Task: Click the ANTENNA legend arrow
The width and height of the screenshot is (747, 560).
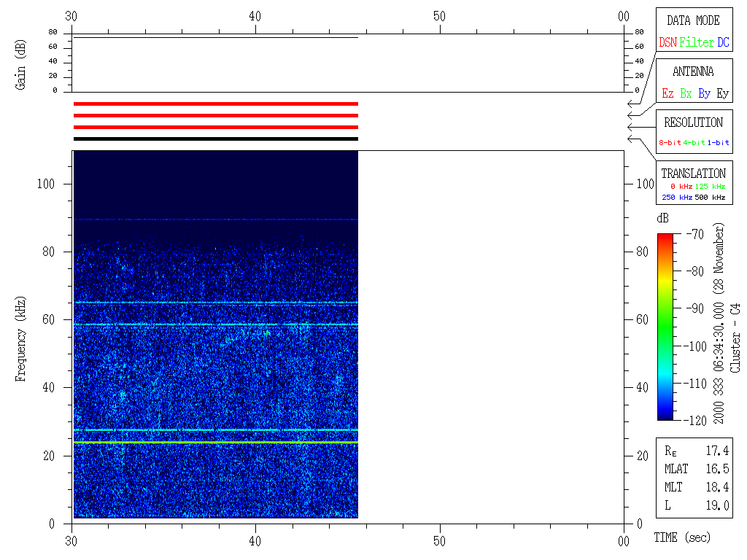Action: point(630,115)
